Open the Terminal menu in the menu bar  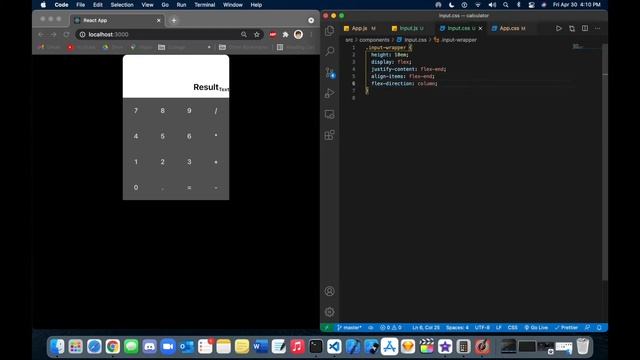(x=204, y=5)
